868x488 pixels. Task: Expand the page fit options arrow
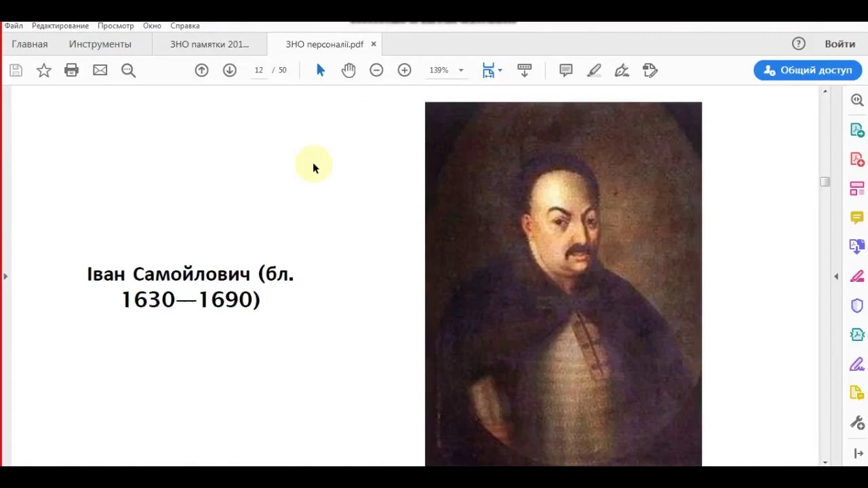tap(500, 70)
